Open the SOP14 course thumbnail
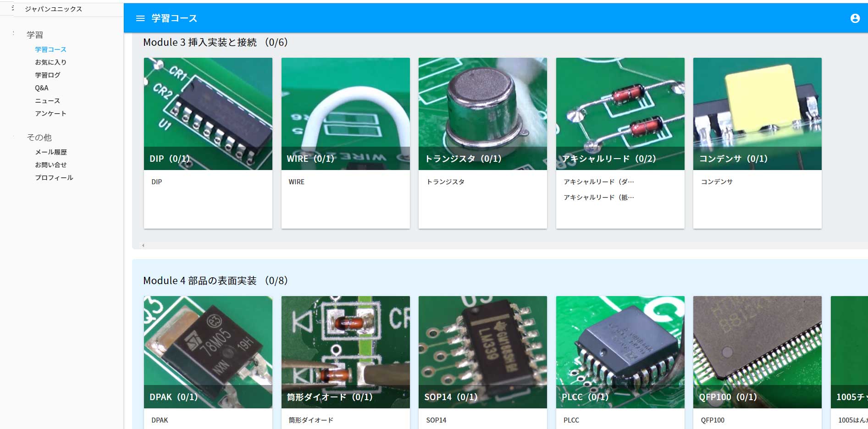This screenshot has width=868, height=429. click(x=483, y=352)
